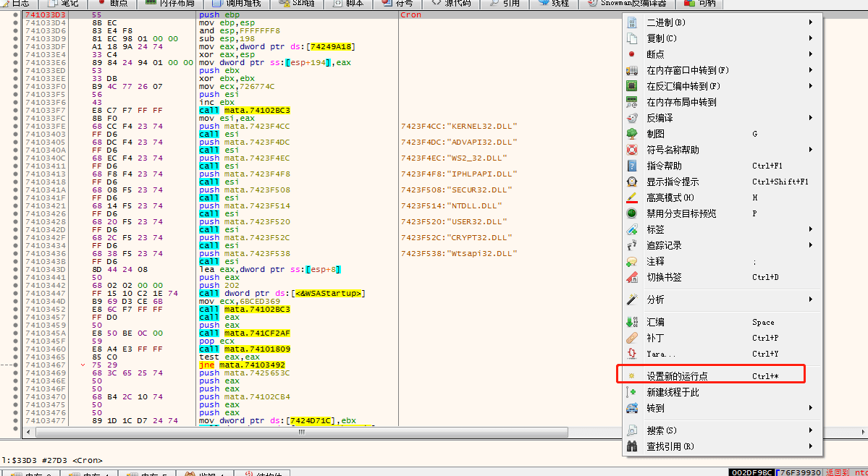Image resolution: width=868 pixels, height=476 pixels.
Task: Toggle breakpoint dot at address 7410345A
Action: point(15,333)
